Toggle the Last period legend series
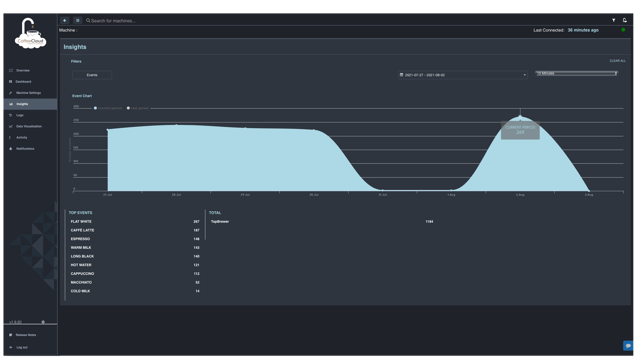This screenshot has height=360, width=640. (x=138, y=108)
